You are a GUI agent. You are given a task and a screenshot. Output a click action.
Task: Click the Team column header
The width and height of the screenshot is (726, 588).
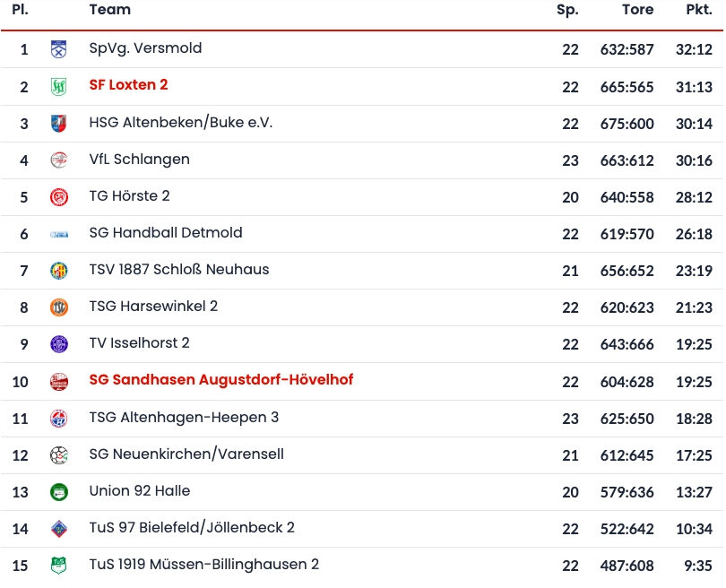[x=109, y=10]
